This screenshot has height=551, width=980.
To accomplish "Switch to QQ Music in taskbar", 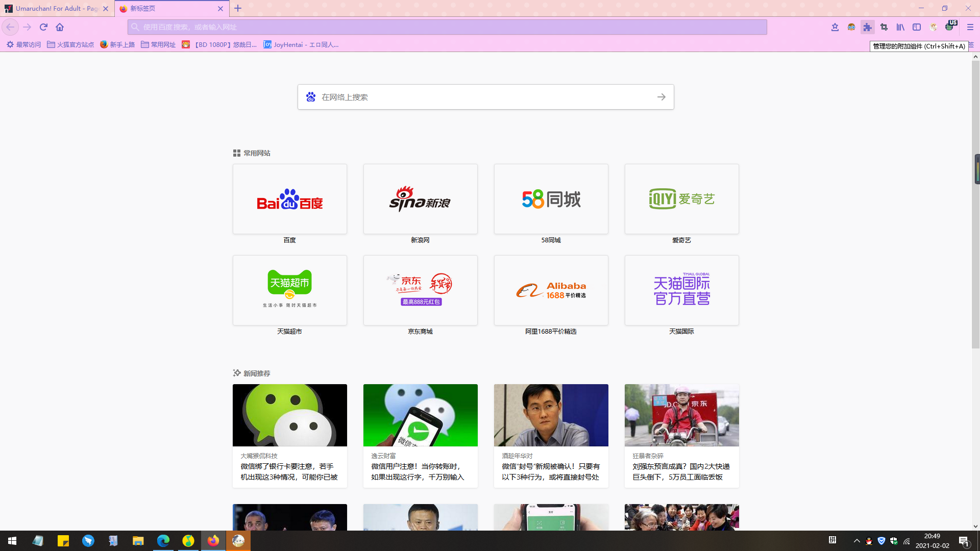I will pos(188,541).
